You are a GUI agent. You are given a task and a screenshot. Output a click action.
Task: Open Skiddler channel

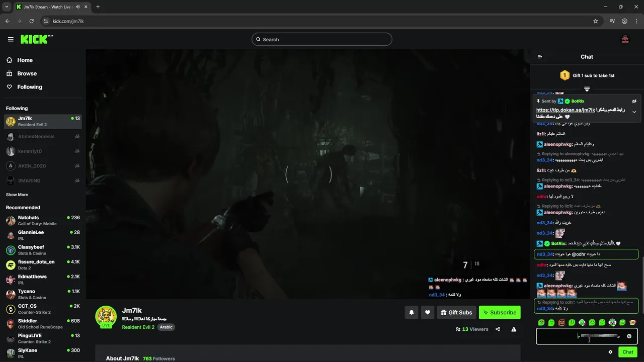tap(43, 323)
